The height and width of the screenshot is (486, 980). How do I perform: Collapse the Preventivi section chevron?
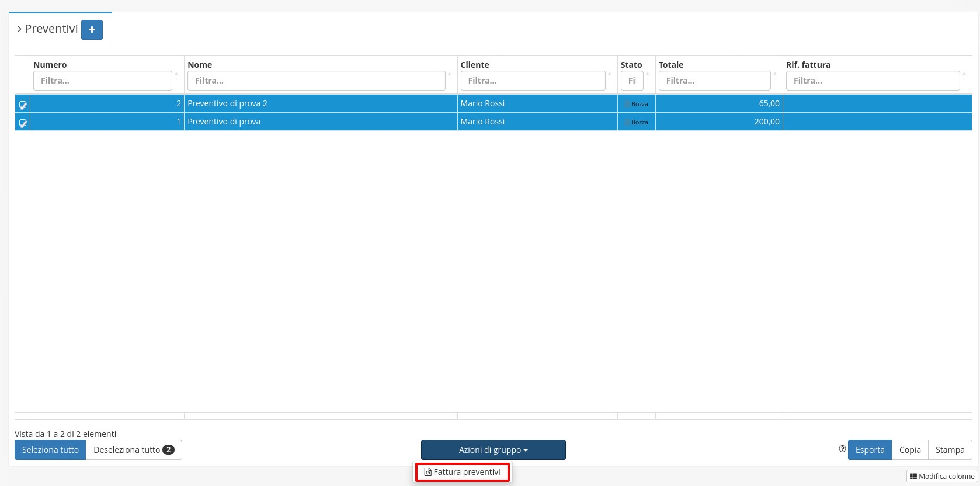19,29
